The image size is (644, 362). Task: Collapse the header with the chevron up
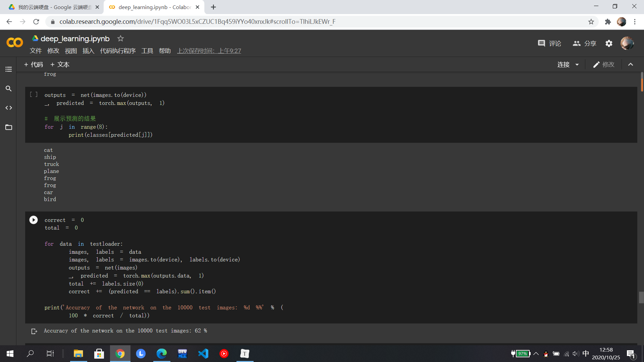(x=631, y=65)
